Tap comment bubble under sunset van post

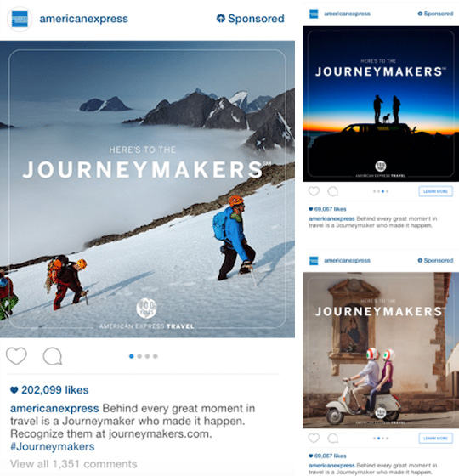333,191
